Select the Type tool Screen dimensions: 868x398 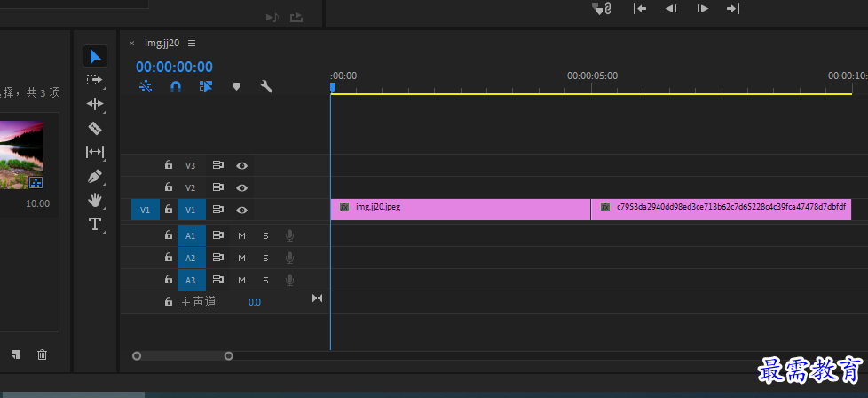coord(95,224)
